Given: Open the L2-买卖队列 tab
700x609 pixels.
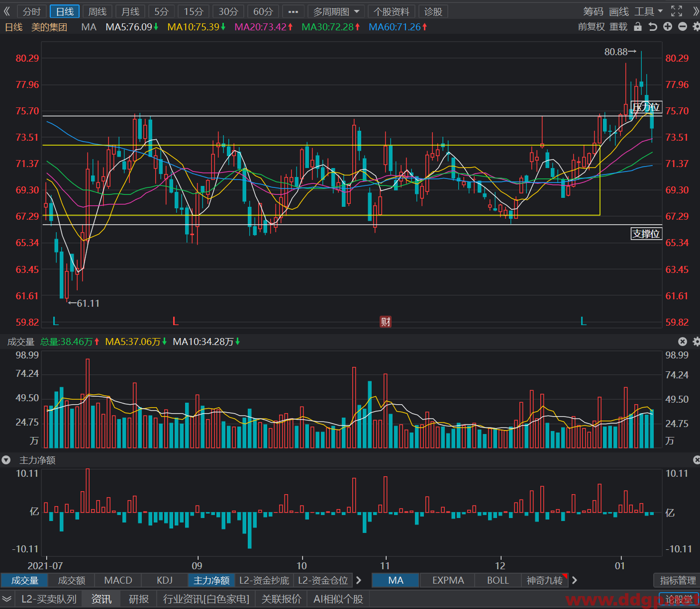Looking at the screenshot, I should click(x=49, y=599).
